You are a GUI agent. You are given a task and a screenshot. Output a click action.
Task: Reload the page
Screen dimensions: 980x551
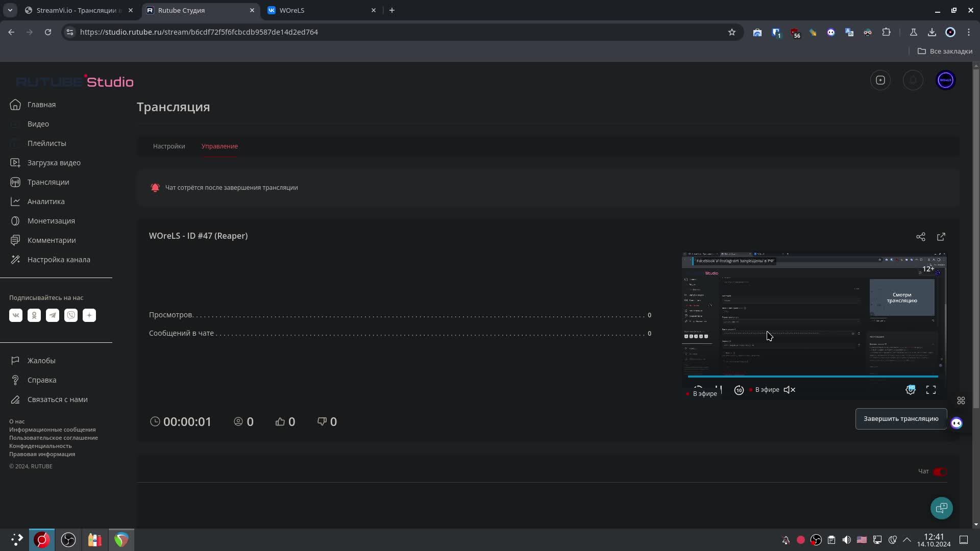coord(47,32)
